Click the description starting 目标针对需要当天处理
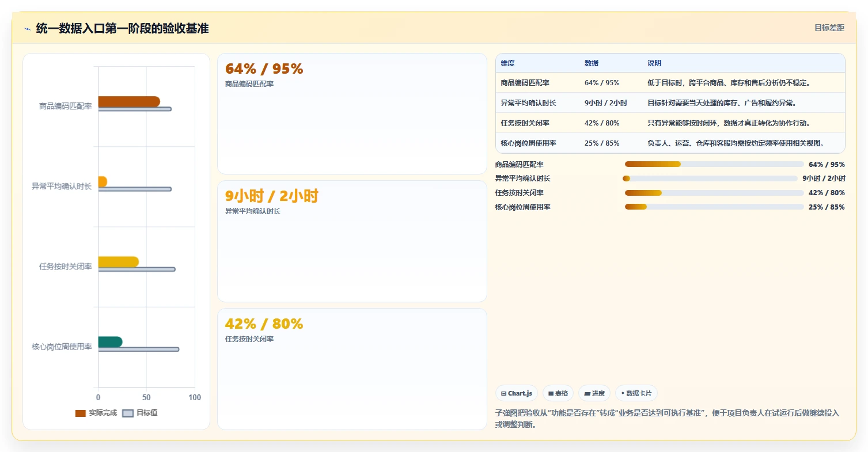The height and width of the screenshot is (452, 868). (722, 103)
